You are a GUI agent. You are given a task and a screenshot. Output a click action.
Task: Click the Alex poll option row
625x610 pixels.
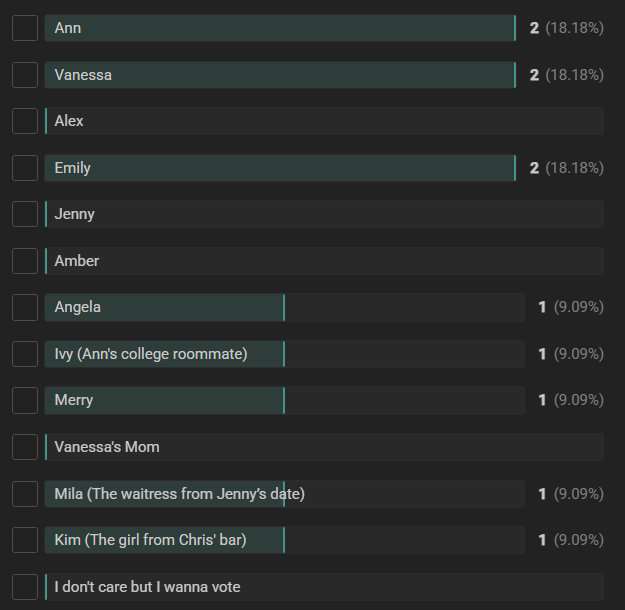coord(324,121)
